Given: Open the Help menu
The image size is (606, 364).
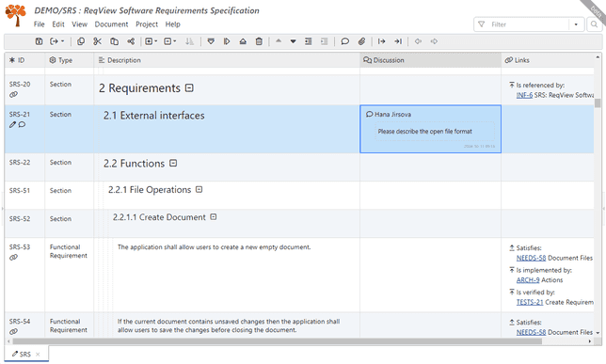Looking at the screenshot, I should [x=173, y=24].
